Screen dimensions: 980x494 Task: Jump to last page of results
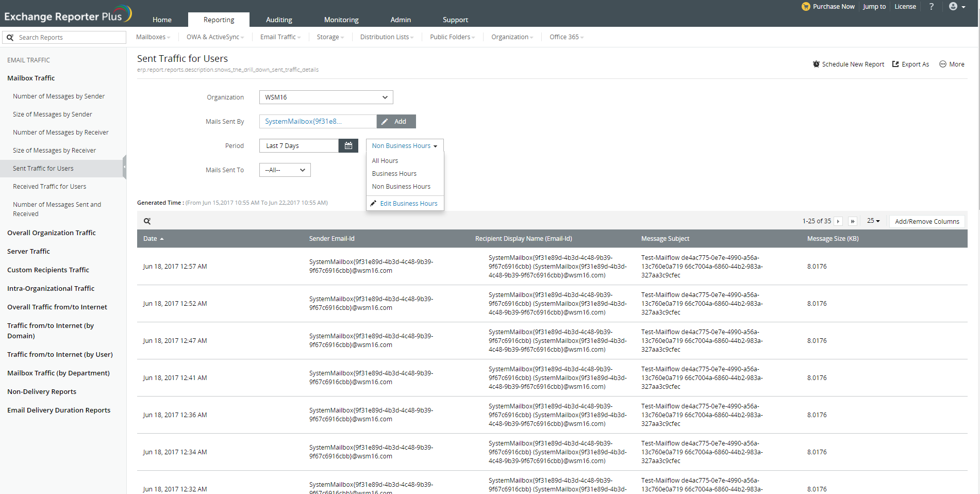[x=853, y=221]
